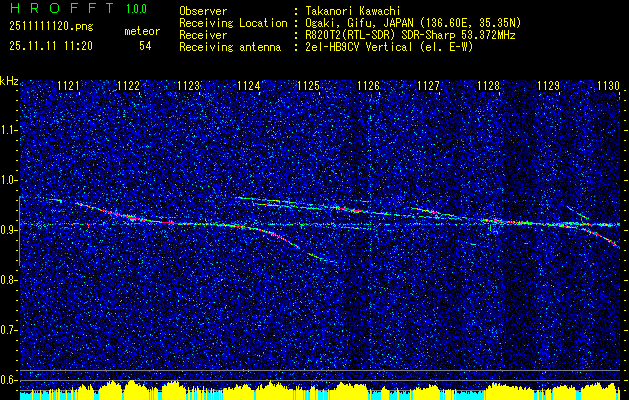The image size is (629, 400).
Task: Click the filename 2511111120.png
Action: point(51,27)
